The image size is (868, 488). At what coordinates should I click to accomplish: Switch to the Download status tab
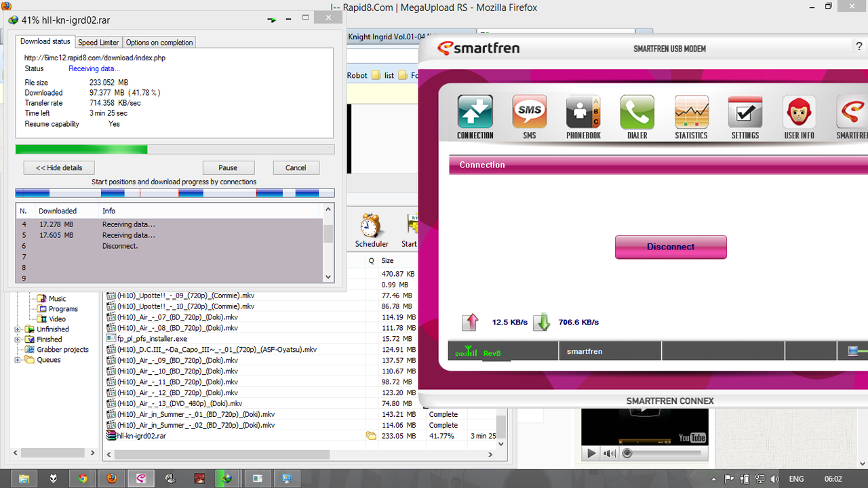tap(45, 41)
